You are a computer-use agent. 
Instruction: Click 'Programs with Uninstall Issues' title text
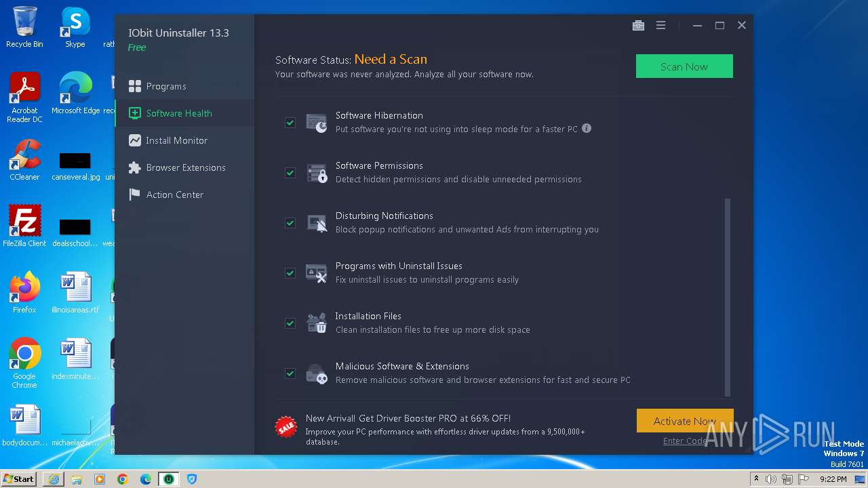(x=399, y=266)
